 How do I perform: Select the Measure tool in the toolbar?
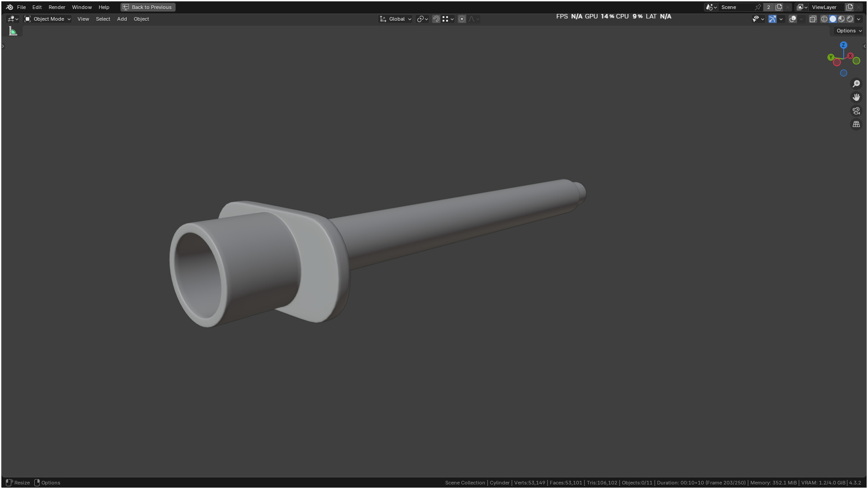[13, 31]
